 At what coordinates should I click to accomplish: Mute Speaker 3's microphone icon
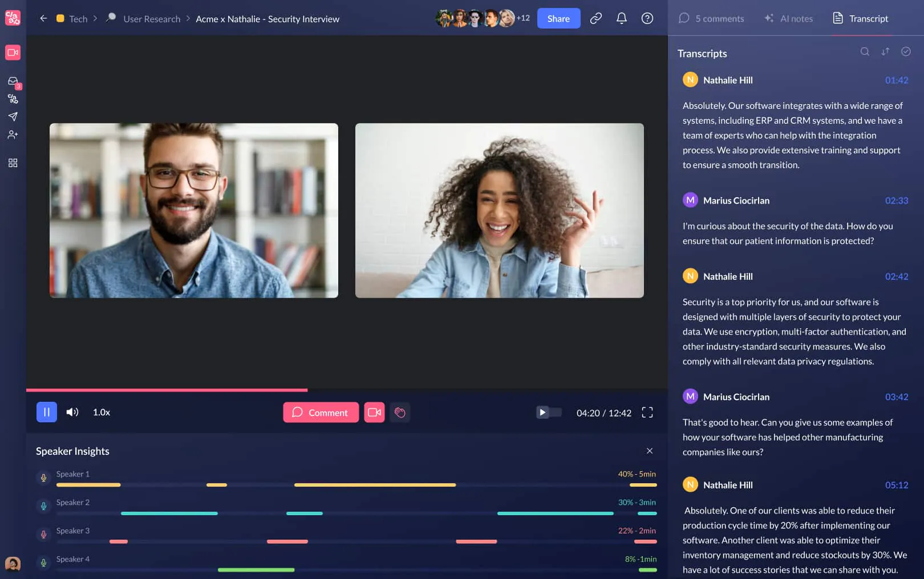(43, 535)
